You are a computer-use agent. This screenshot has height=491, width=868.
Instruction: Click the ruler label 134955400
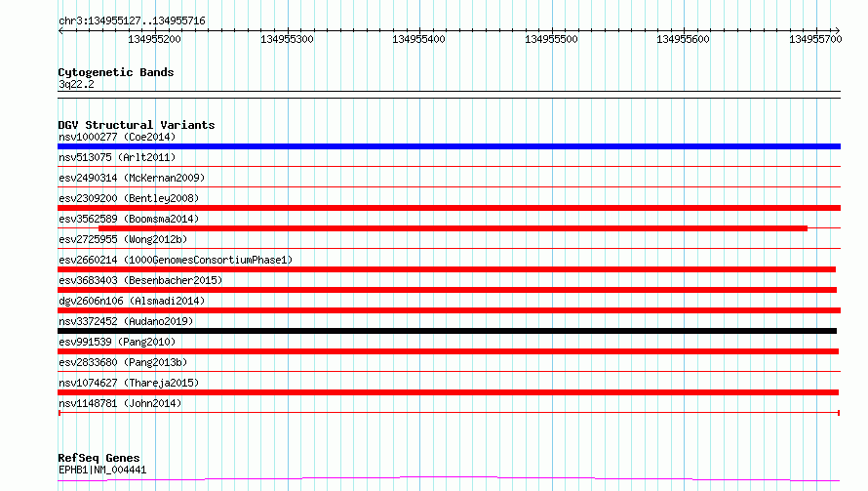pyautogui.click(x=418, y=39)
